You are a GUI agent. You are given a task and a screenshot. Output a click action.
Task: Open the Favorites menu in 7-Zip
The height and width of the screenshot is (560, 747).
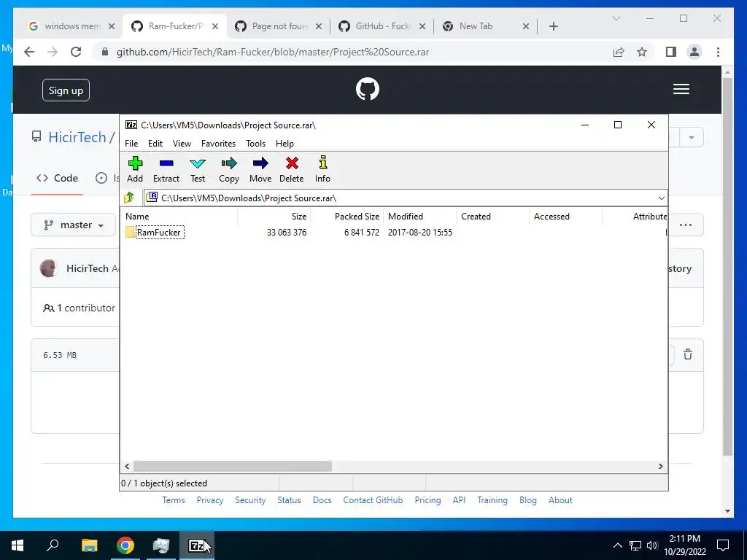[x=218, y=144]
